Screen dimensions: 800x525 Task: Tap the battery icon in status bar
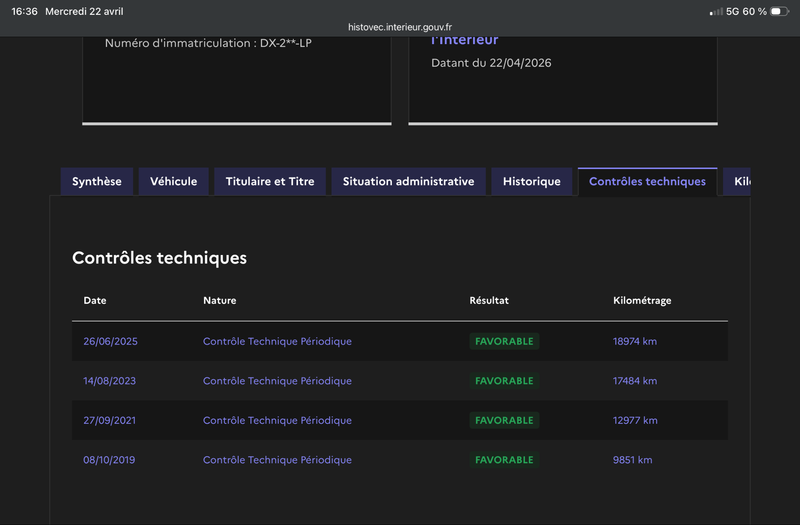click(779, 11)
